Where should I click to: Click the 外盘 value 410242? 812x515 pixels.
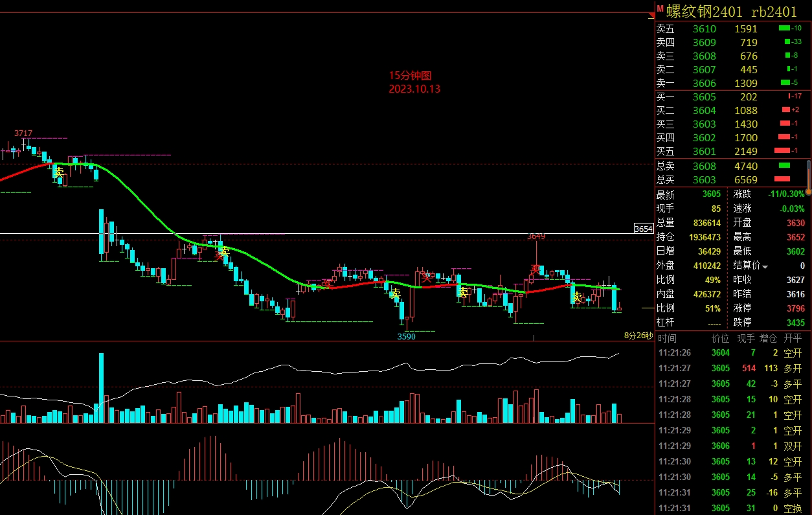click(x=707, y=266)
